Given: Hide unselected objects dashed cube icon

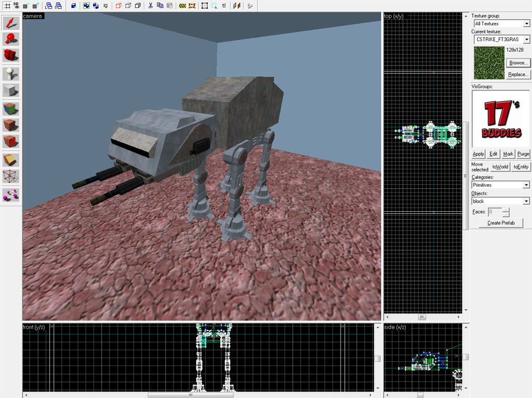Looking at the screenshot, I should 128,6.
